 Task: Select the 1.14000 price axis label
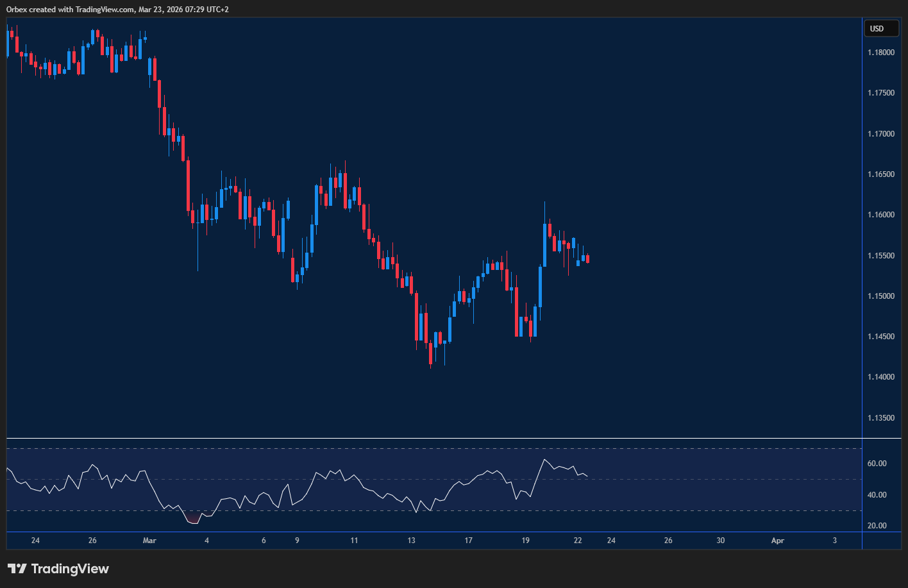point(881,377)
